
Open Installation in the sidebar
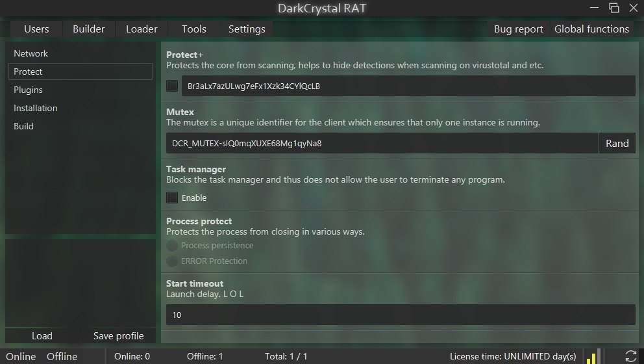(80, 108)
